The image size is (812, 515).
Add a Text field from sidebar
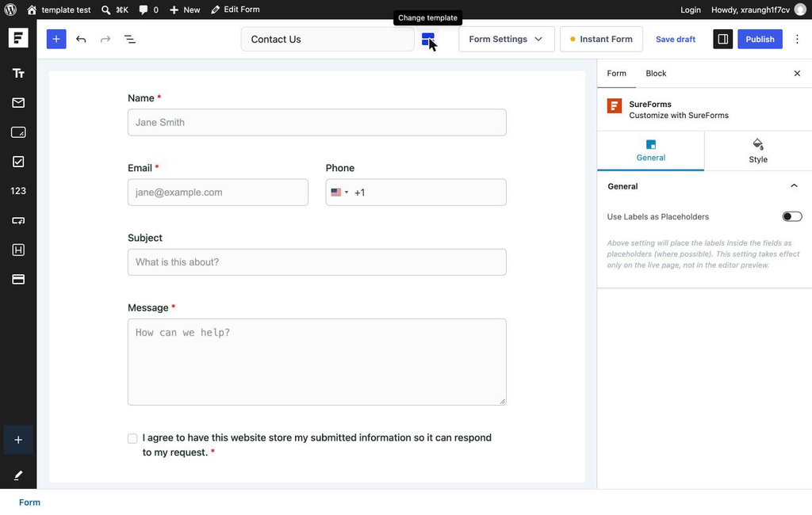tap(18, 74)
